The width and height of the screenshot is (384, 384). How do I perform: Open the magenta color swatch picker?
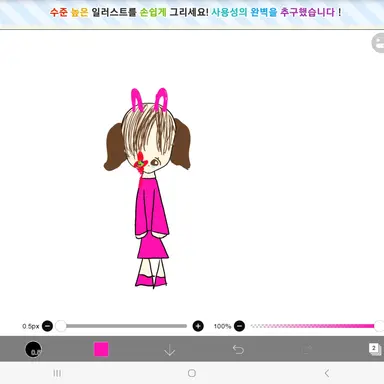tap(101, 349)
